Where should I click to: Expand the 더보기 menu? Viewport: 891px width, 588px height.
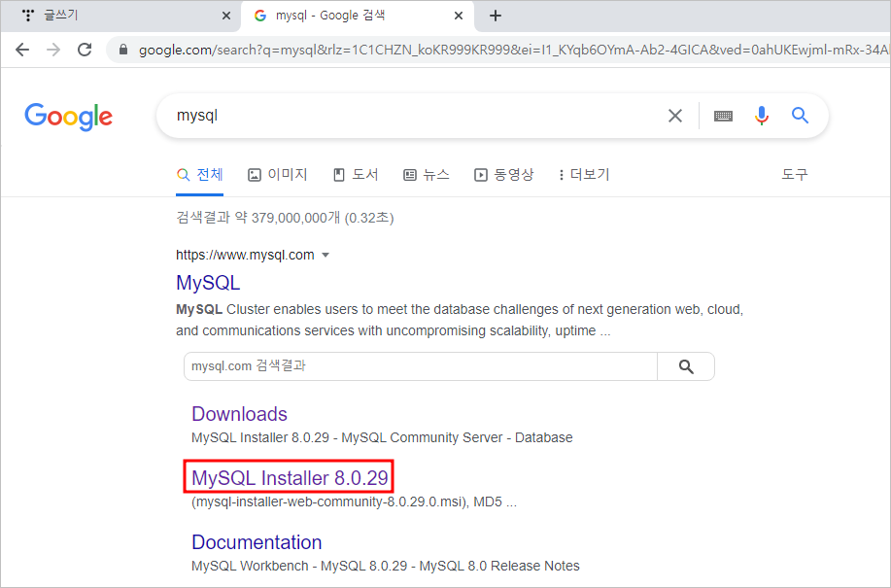coord(584,175)
